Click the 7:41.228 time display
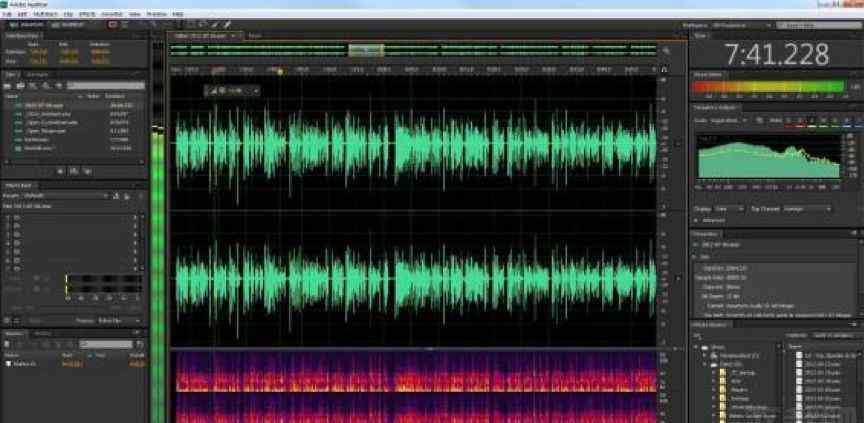This screenshot has height=423, width=864. [x=763, y=54]
